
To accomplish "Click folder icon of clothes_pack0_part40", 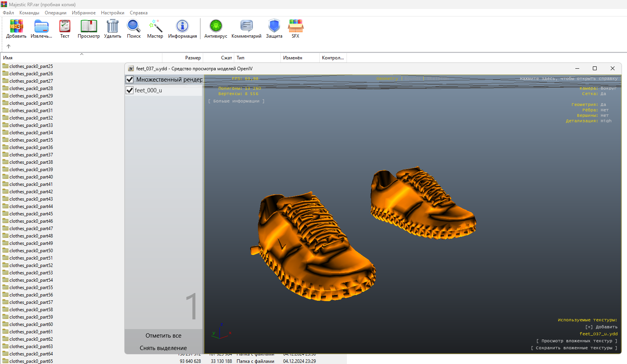I will point(5,177).
